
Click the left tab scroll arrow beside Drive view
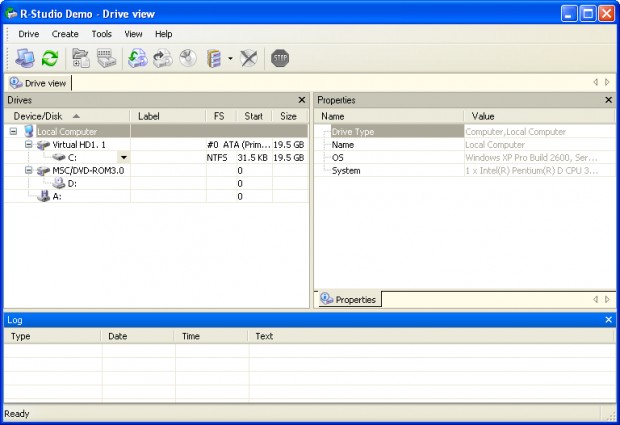point(595,82)
